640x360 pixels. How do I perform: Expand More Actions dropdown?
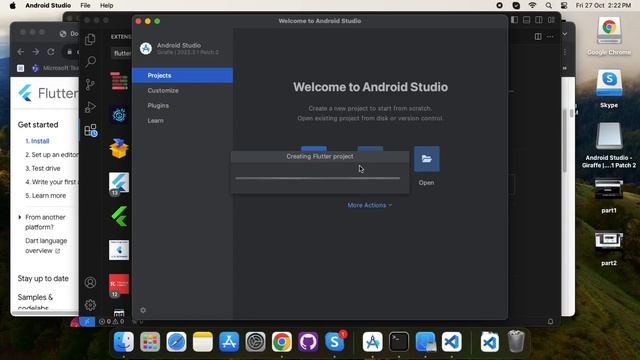coord(370,205)
